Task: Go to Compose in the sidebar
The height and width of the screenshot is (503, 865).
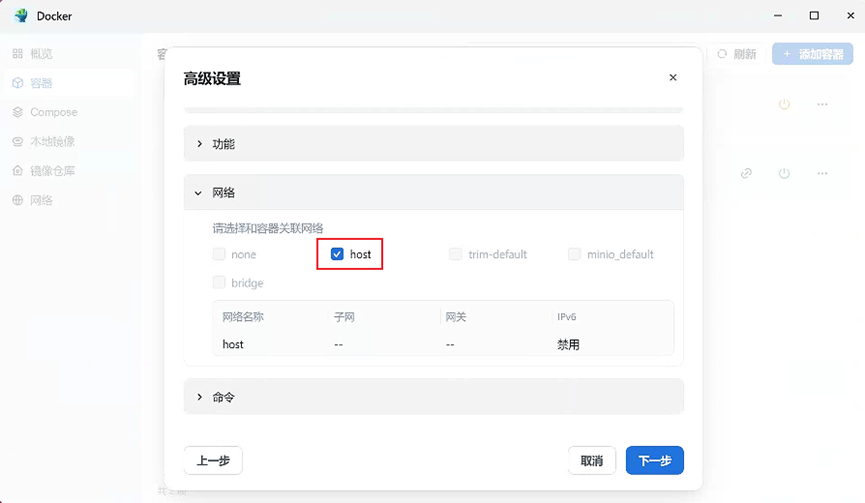Action: coord(54,112)
